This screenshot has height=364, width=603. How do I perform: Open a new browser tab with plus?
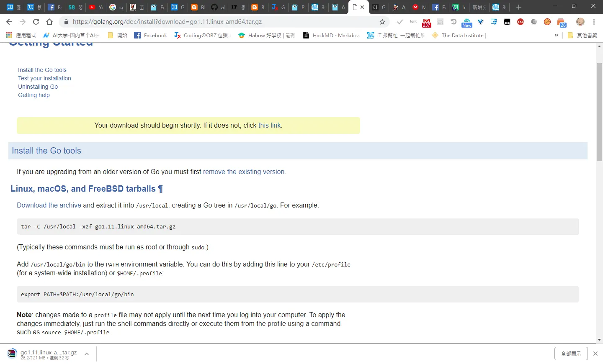coord(519,7)
